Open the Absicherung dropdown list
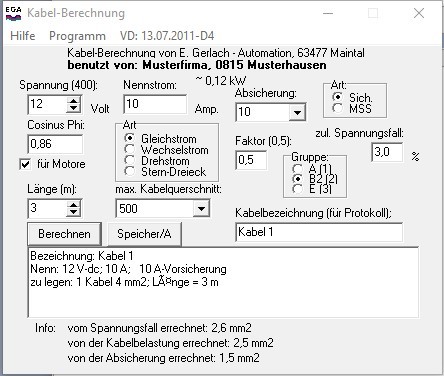The width and height of the screenshot is (444, 376). pos(297,113)
